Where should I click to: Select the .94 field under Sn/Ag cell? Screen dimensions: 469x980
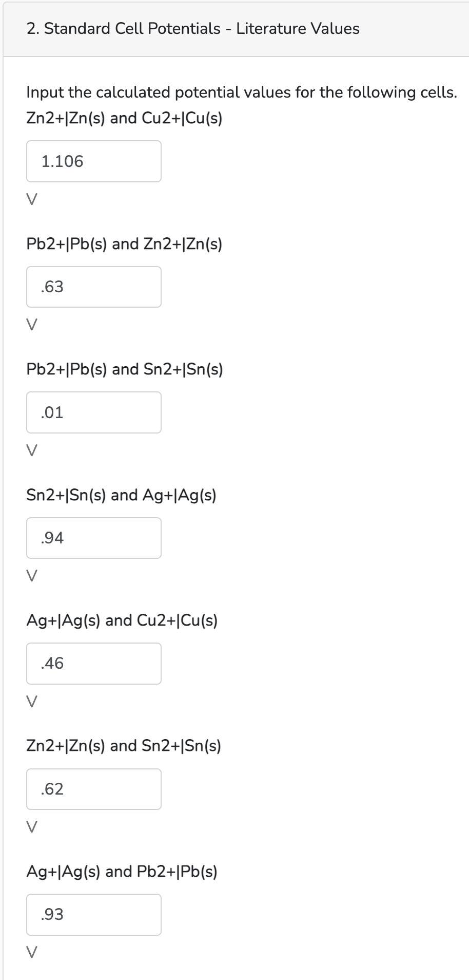coord(93,538)
